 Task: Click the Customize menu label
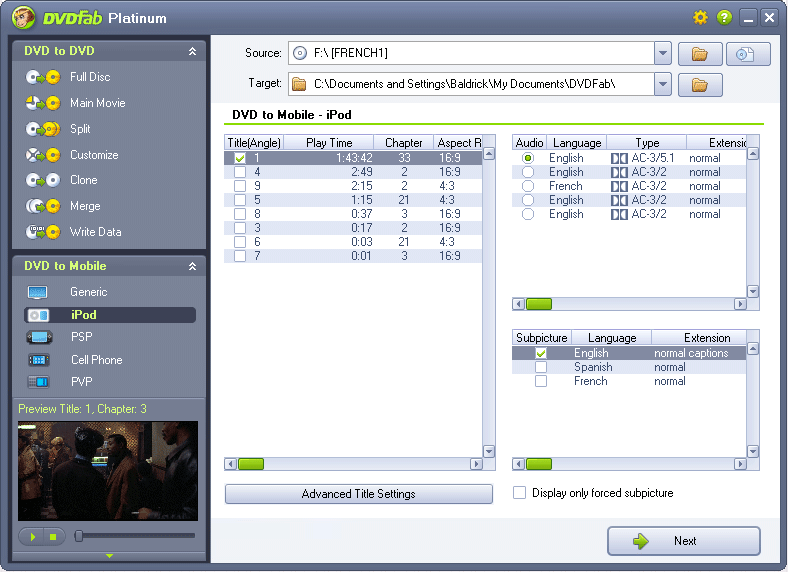pyautogui.click(x=94, y=155)
